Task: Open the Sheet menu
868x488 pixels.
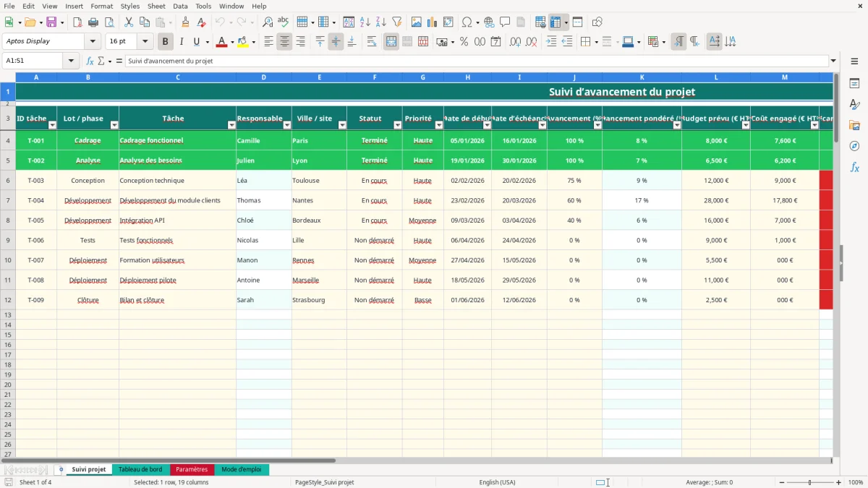Action: click(156, 6)
